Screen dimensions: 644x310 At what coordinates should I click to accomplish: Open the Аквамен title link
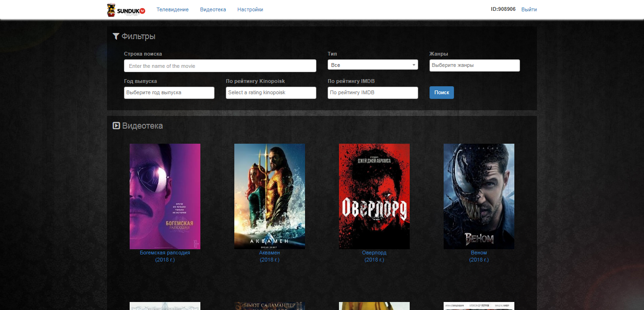[x=270, y=253]
